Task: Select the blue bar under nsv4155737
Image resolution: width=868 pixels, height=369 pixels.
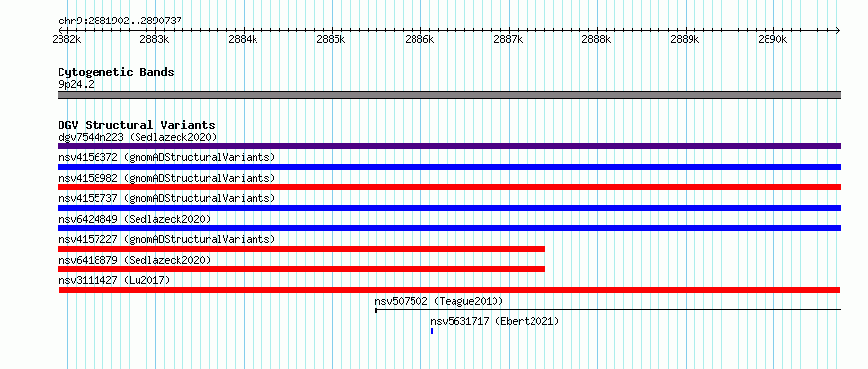Action: click(x=449, y=208)
